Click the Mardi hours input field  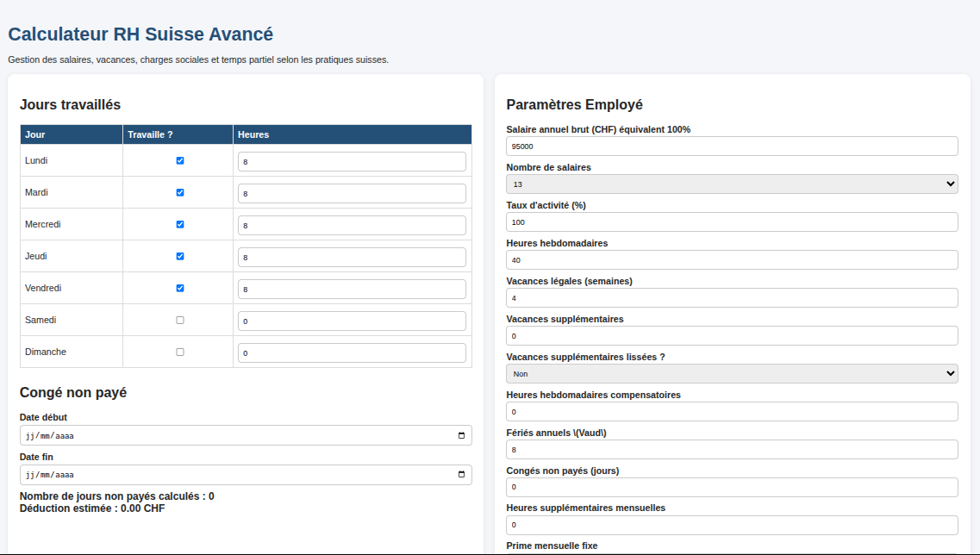coord(352,193)
